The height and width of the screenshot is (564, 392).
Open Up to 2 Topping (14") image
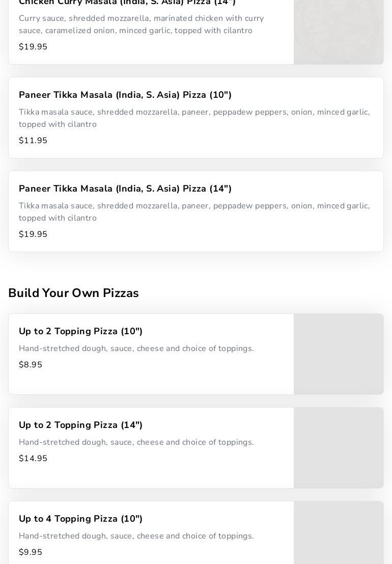pyautogui.click(x=339, y=448)
